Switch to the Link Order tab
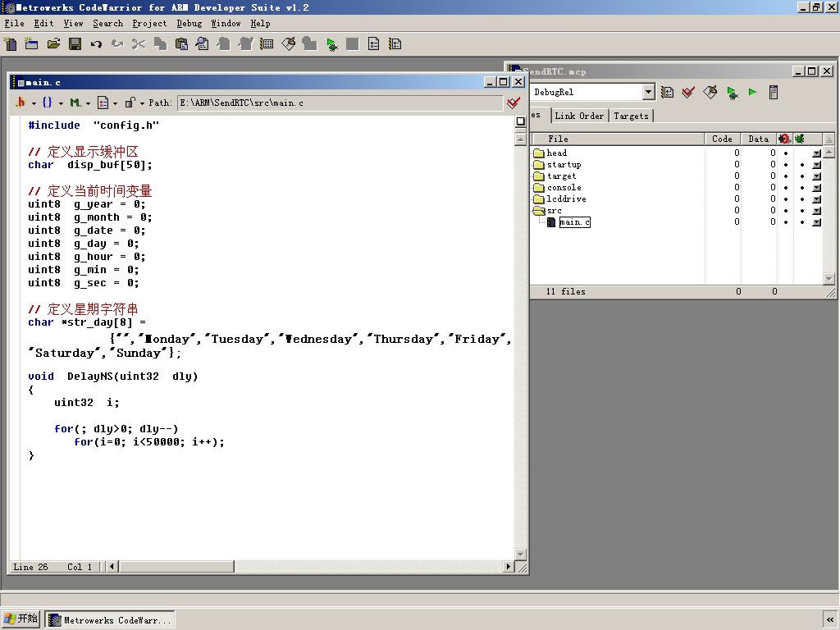The width and height of the screenshot is (840, 630). (x=579, y=116)
